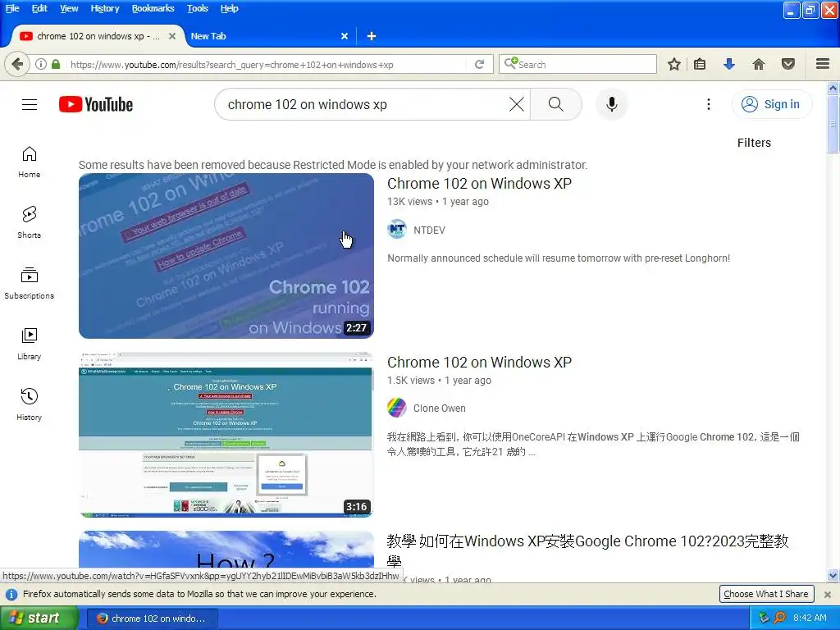This screenshot has height=630, width=840.
Task: Click NTDEV video description text
Action: coord(558,258)
